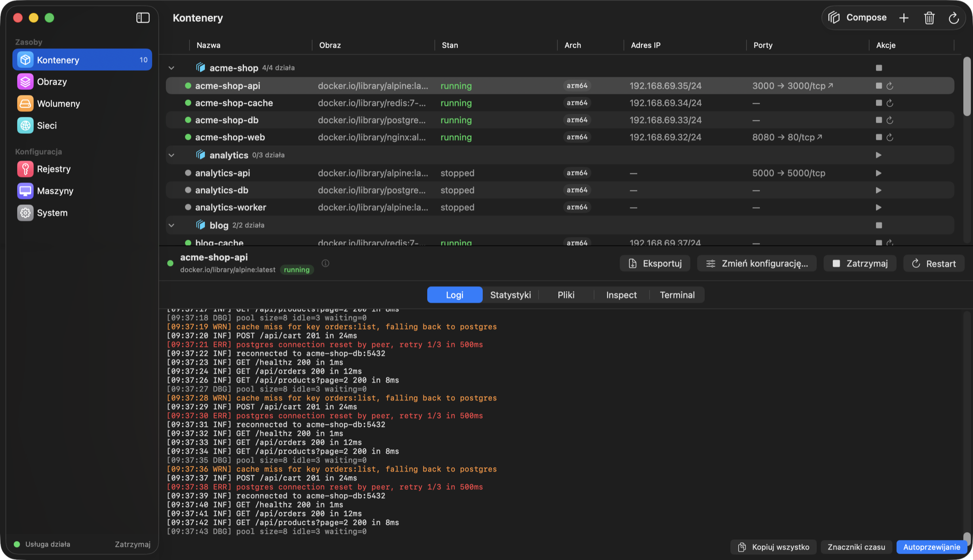973x560 pixels.
Task: Stop the acme-shop-db container
Action: pos(879,120)
